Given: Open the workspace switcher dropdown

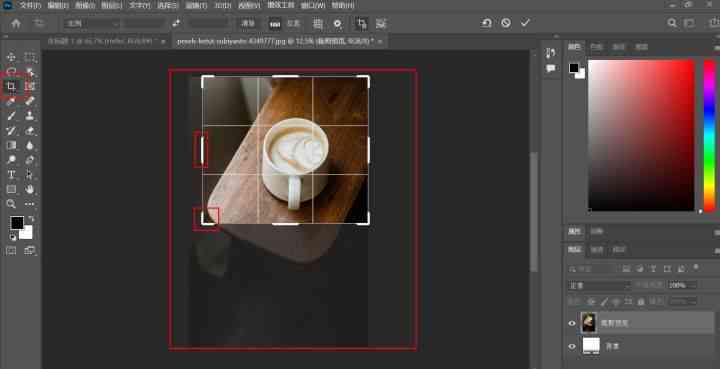Looking at the screenshot, I should tap(690, 23).
